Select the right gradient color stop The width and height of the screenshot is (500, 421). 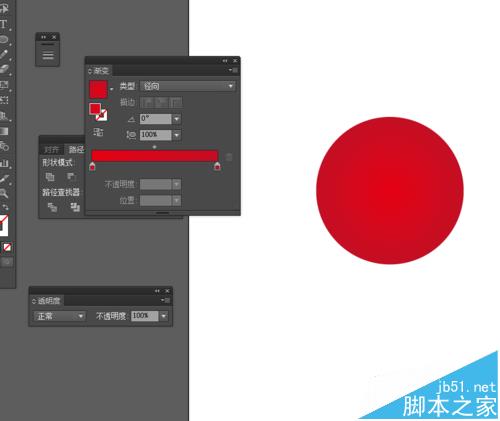(217, 166)
